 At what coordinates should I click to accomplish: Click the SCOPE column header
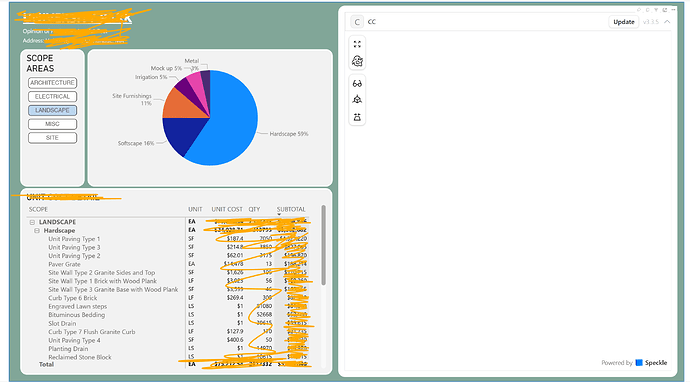pyautogui.click(x=38, y=209)
